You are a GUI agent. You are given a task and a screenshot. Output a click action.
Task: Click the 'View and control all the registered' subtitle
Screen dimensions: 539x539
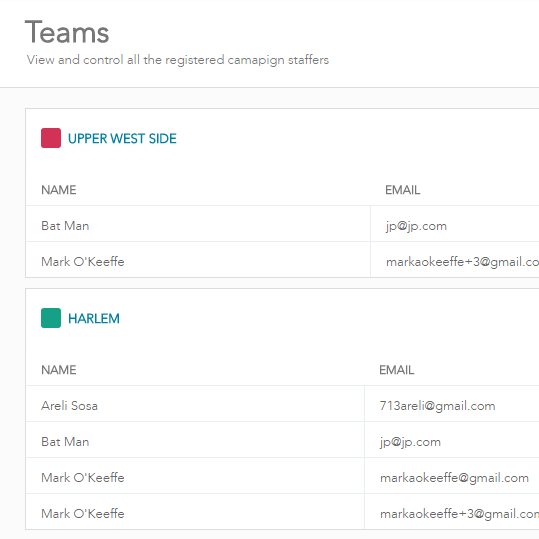click(178, 60)
